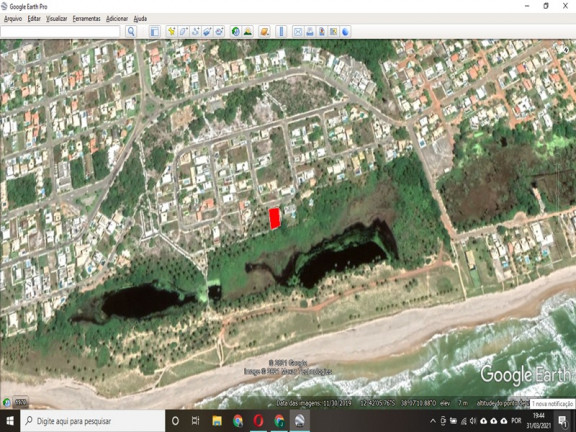The height and width of the screenshot is (432, 576).
Task: Click the Email icon in toolbar
Action: (298, 32)
